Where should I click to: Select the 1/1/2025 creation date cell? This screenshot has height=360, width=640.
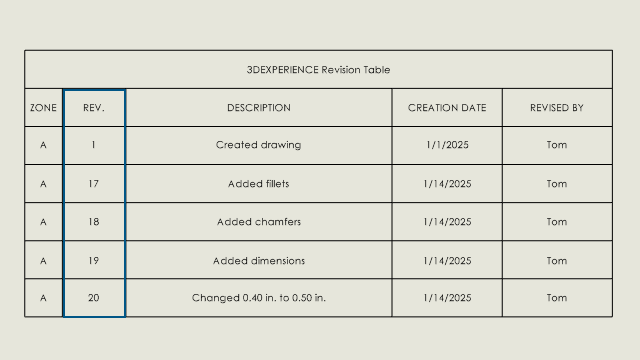(x=447, y=145)
